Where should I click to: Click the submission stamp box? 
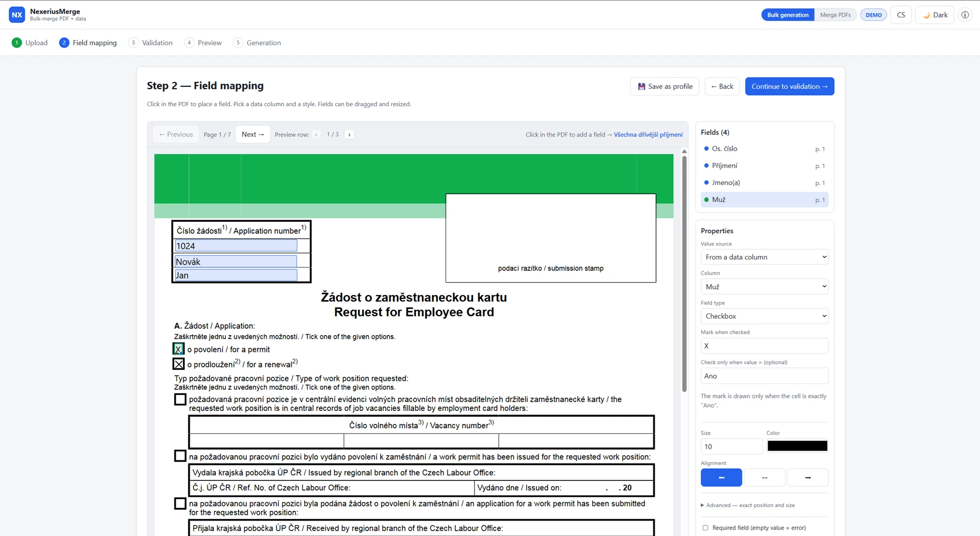click(551, 238)
